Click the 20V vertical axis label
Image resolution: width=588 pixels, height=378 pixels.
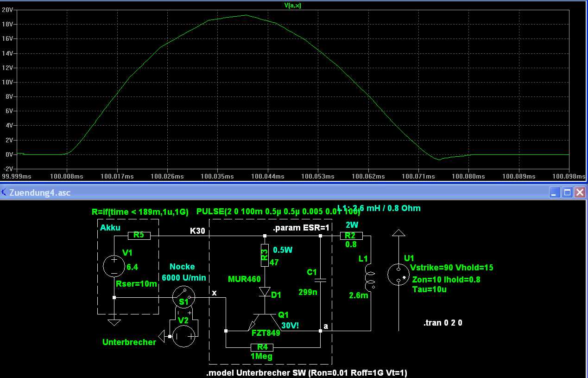[x=7, y=10]
